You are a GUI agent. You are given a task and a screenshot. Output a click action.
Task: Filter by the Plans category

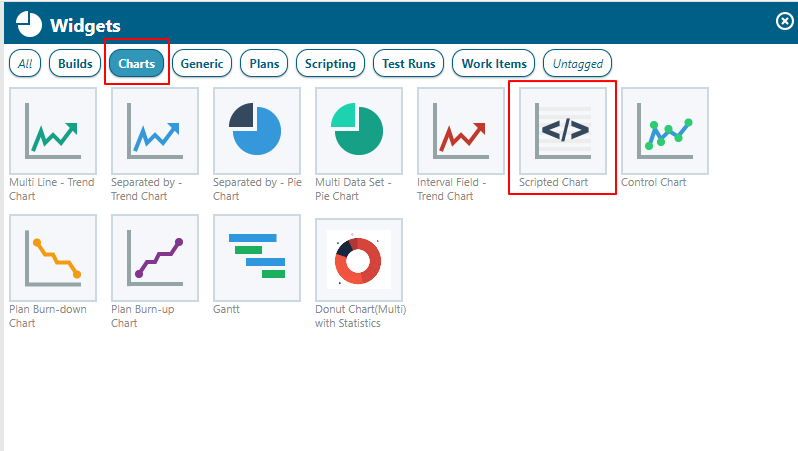[264, 64]
